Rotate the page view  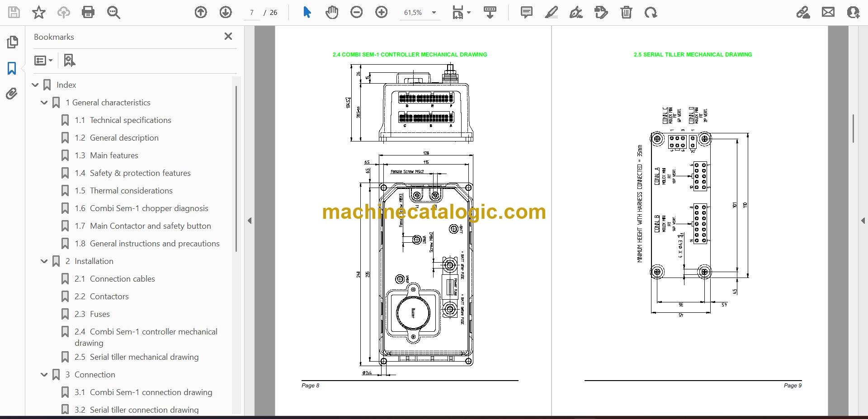(x=651, y=12)
